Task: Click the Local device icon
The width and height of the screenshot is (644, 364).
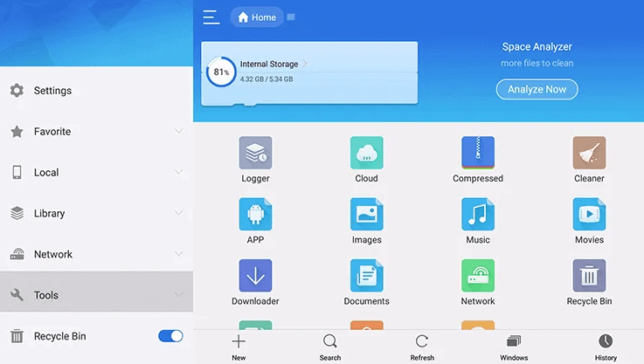Action: (17, 172)
